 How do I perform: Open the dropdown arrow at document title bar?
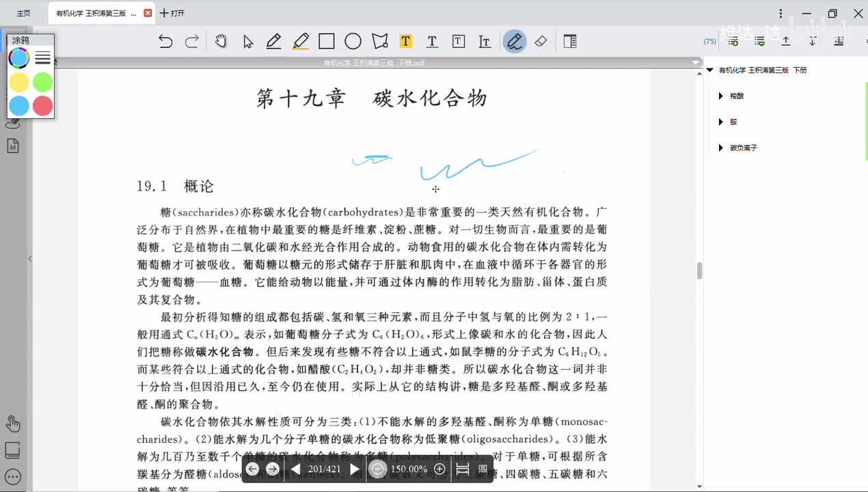(696, 63)
